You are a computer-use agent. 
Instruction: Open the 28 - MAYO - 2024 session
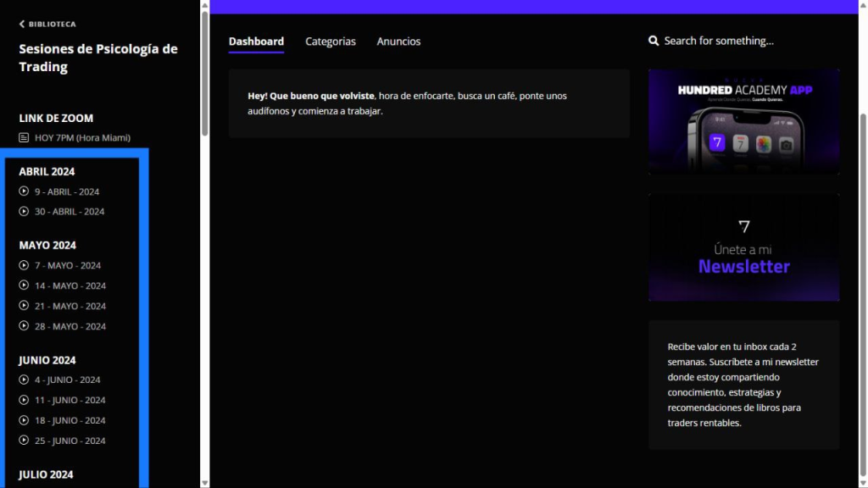70,326
